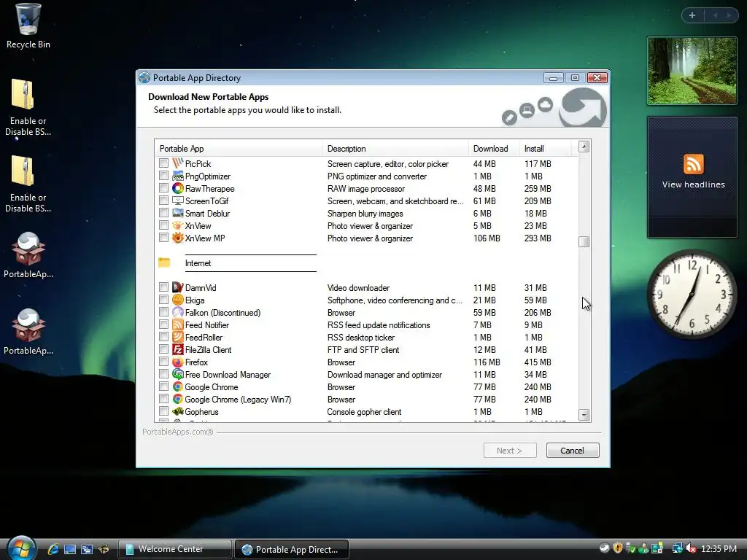Viewport: 747px width, 560px height.
Task: Click the RawTherapee app icon
Action: coord(178,188)
